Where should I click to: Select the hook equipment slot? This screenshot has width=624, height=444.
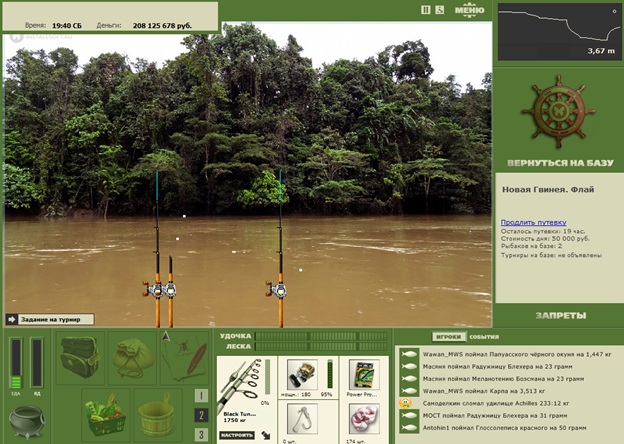[302, 419]
